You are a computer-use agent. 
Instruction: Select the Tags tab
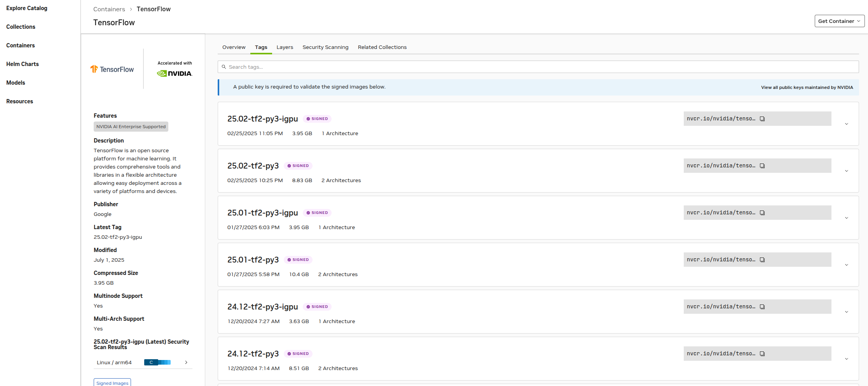pos(261,47)
